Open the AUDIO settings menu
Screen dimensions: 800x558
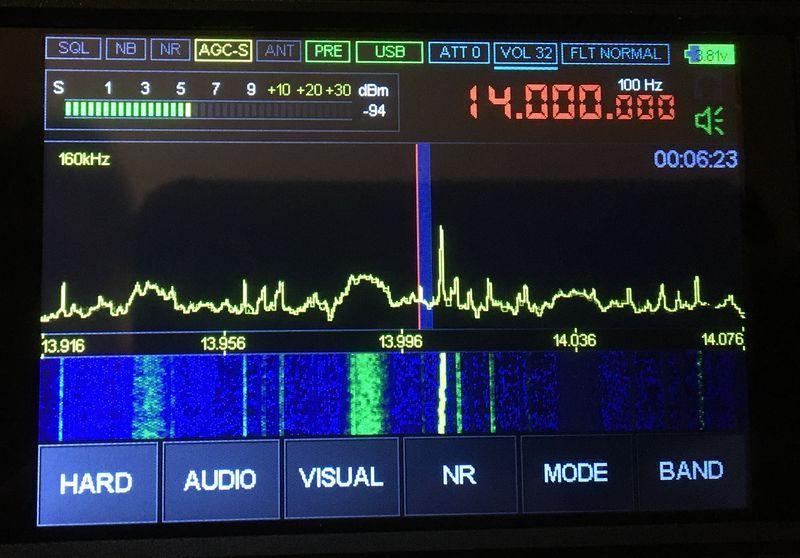click(220, 479)
